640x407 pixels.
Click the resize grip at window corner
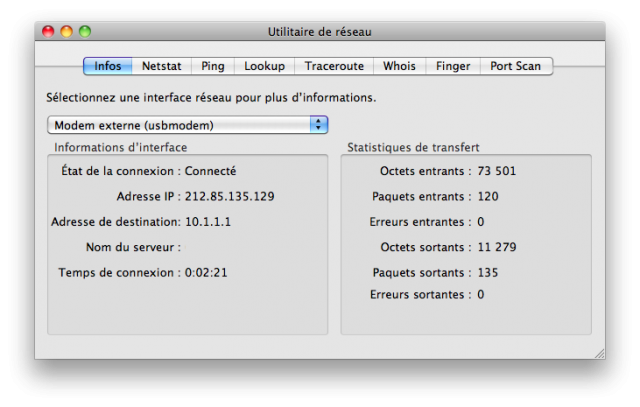599,353
